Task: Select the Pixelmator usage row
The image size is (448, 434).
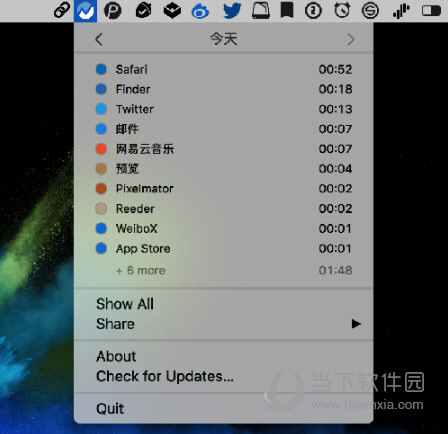Action: (224, 189)
